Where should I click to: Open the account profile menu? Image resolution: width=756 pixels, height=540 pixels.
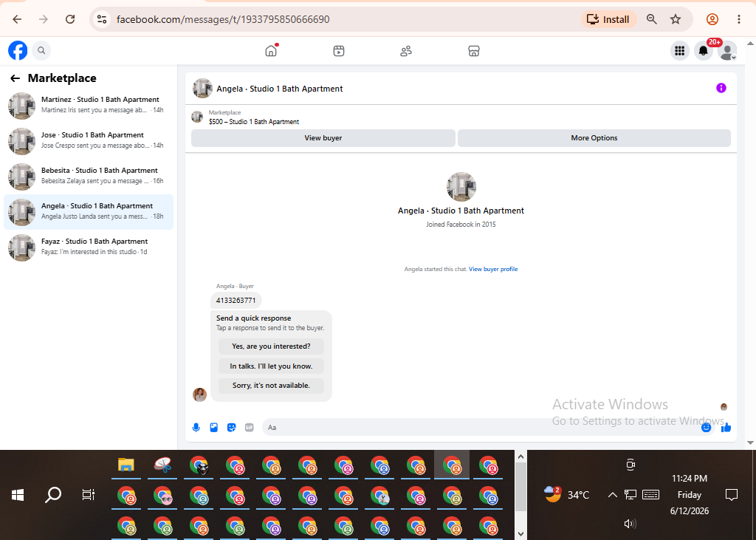(727, 51)
